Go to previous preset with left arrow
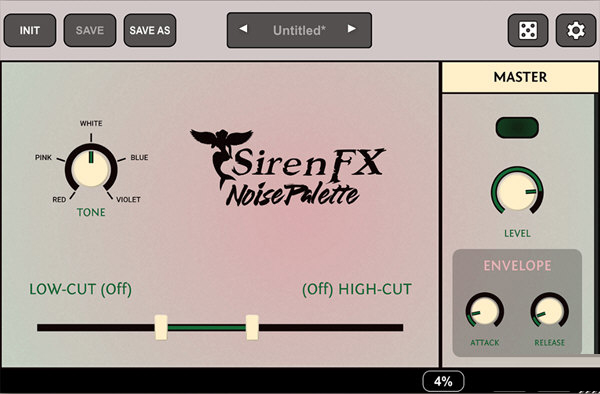The image size is (600, 394). pos(243,29)
